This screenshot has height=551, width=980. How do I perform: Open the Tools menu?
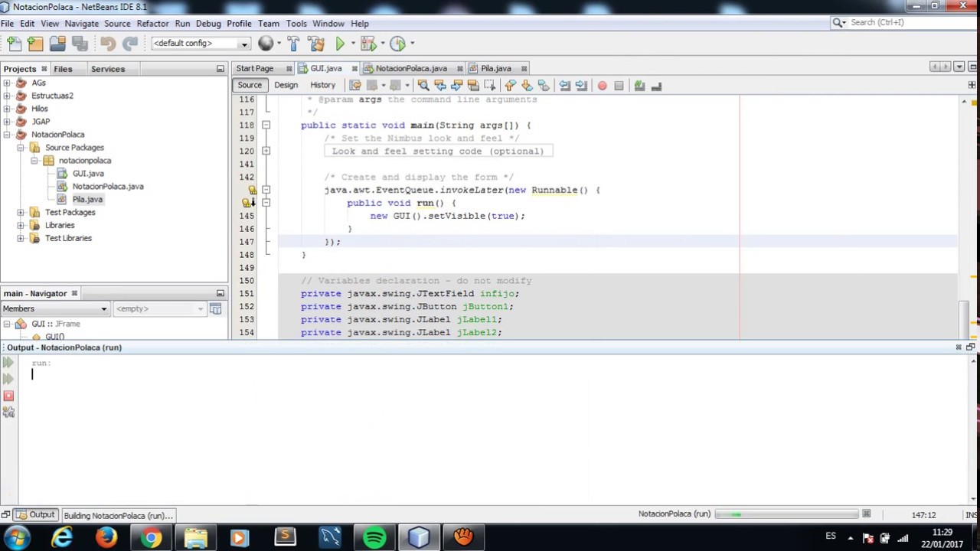click(296, 24)
